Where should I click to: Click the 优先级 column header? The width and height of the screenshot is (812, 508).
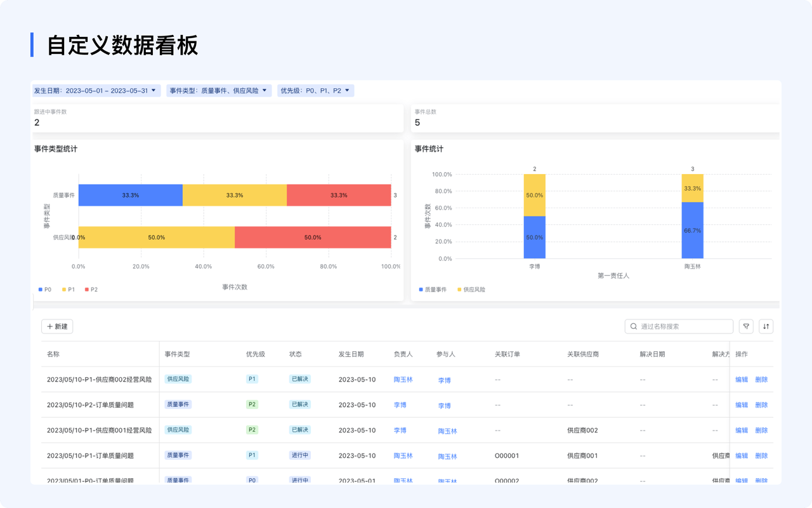256,354
